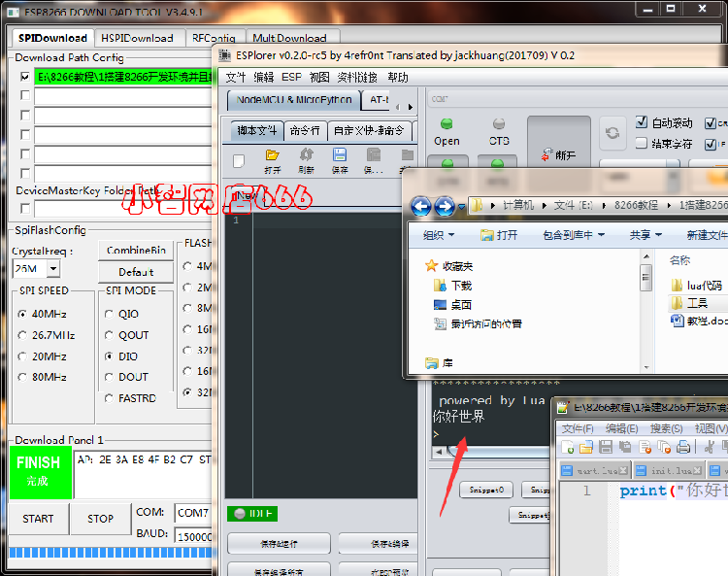728x576 pixels.
Task: Close the init.lua tab in Notepad++
Action: point(696,470)
